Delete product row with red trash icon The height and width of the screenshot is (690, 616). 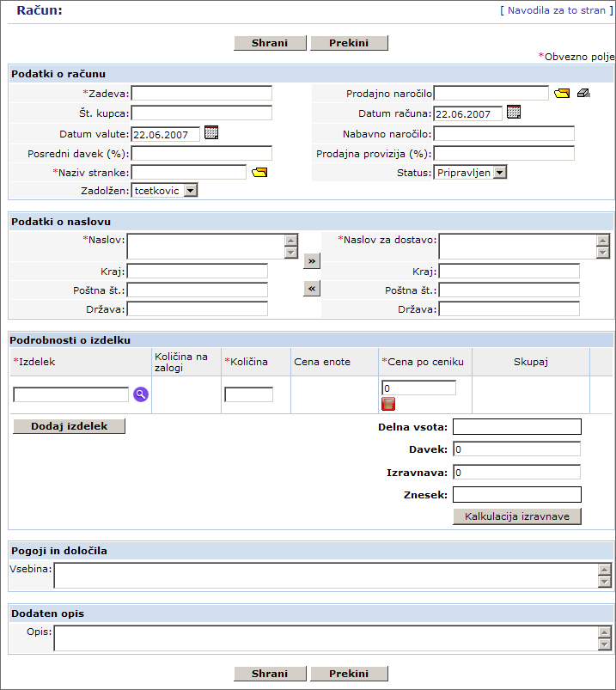point(388,404)
